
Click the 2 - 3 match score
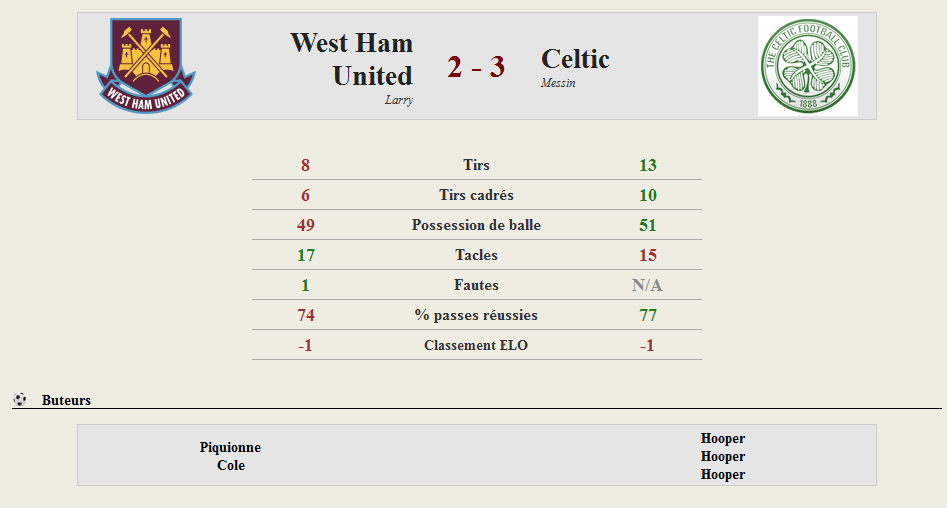click(x=476, y=66)
